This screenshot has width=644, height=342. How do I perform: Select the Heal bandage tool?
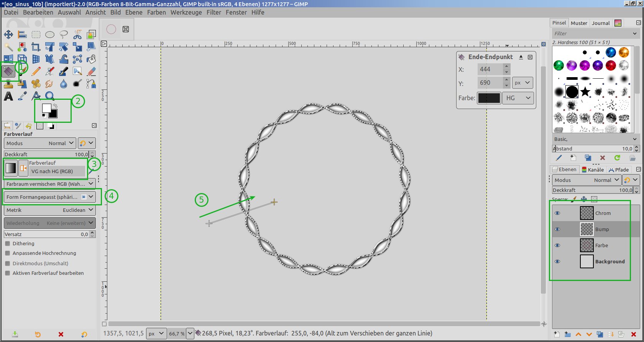36,84
